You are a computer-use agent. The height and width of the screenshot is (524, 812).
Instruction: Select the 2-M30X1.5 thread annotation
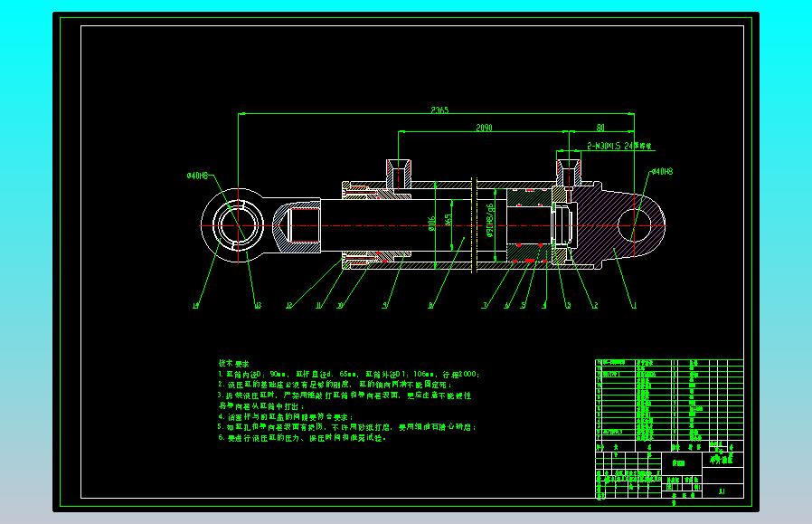coord(618,147)
